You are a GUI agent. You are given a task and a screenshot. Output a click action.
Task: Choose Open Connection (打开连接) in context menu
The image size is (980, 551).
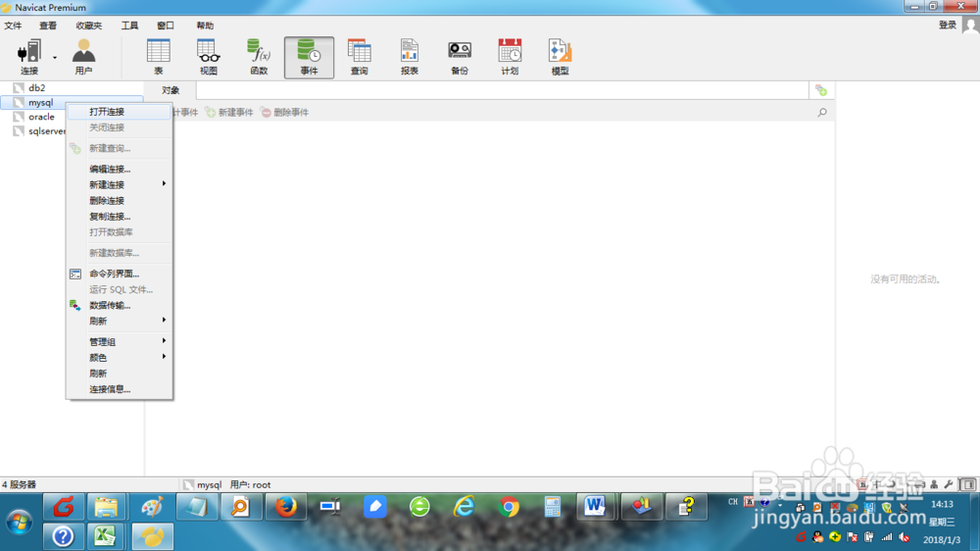tap(119, 112)
